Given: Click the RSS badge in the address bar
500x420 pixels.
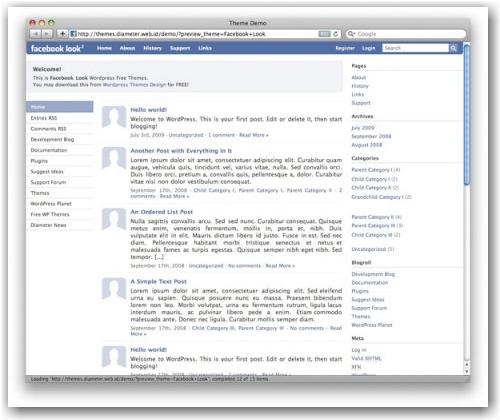Looking at the screenshot, I should click(324, 34).
